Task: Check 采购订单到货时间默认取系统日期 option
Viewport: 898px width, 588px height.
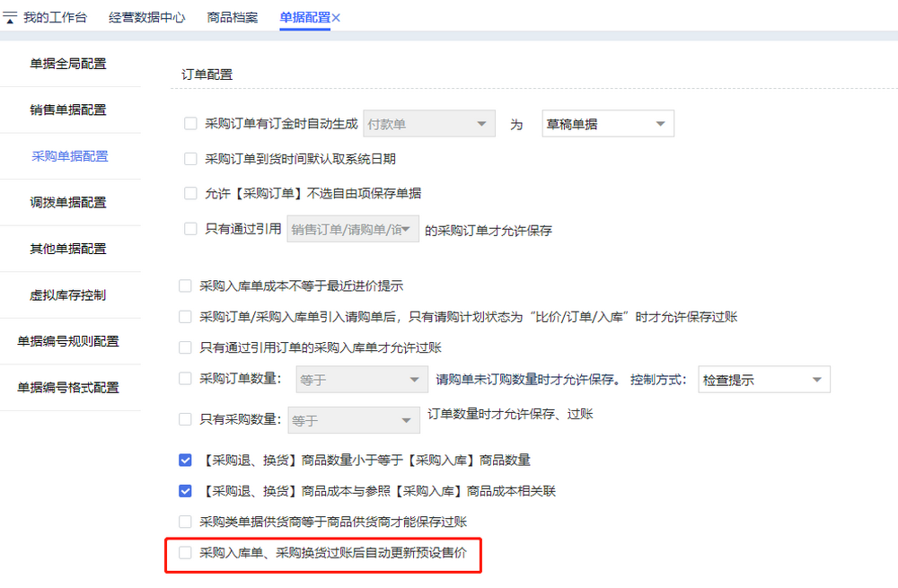Action: (190, 159)
